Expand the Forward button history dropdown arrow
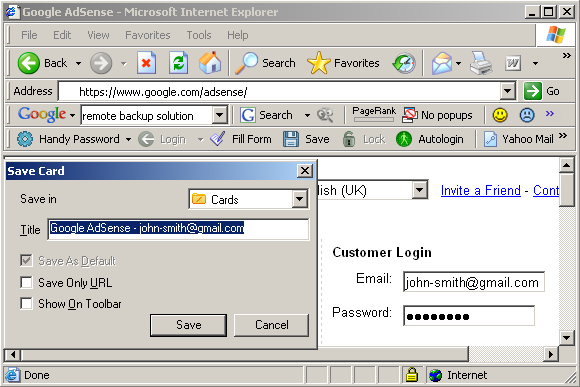580x387 pixels. coord(124,64)
